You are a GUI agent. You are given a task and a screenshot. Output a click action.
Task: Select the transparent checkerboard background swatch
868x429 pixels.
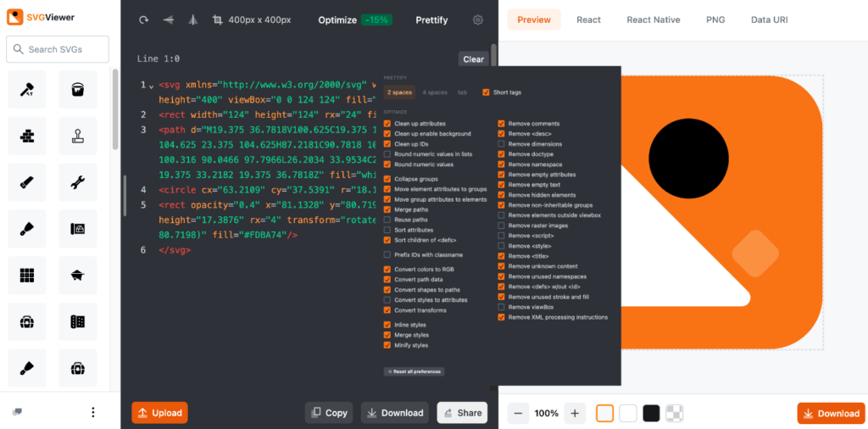(674, 413)
